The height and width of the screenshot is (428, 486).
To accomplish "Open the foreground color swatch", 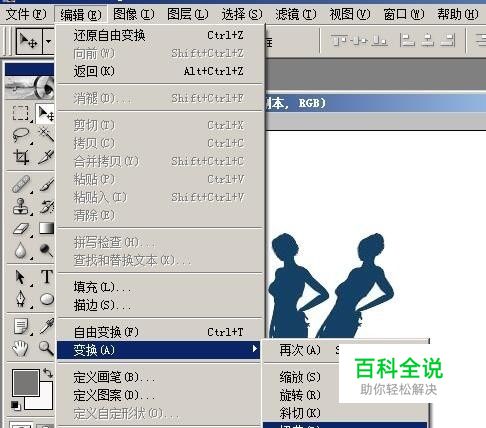I will pyautogui.click(x=26, y=383).
